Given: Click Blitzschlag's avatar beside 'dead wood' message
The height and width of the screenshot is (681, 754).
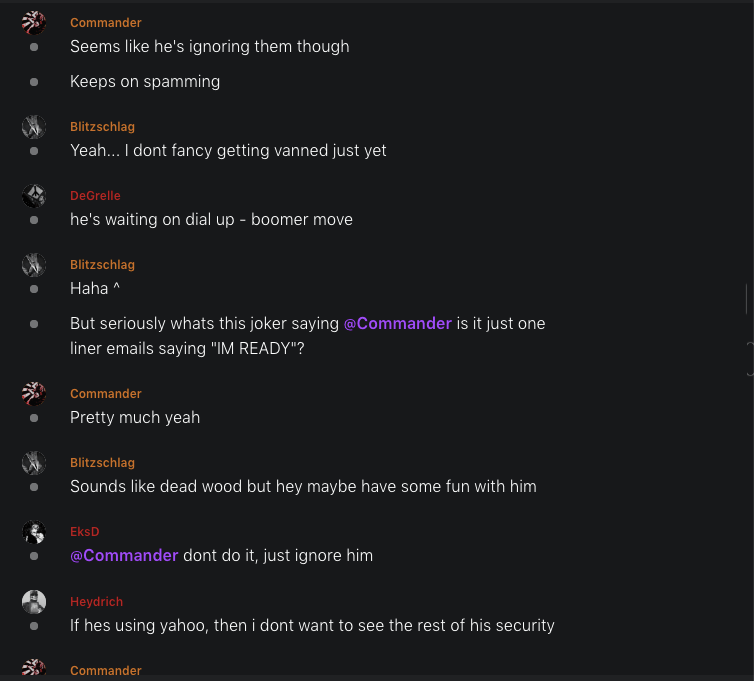Looking at the screenshot, I should coord(34,463).
